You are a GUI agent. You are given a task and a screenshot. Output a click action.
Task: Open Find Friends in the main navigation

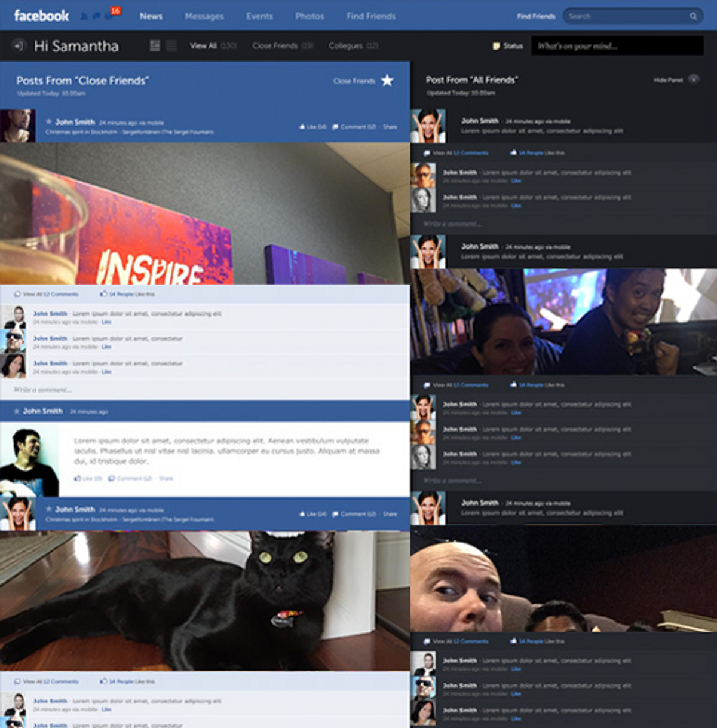(x=371, y=16)
